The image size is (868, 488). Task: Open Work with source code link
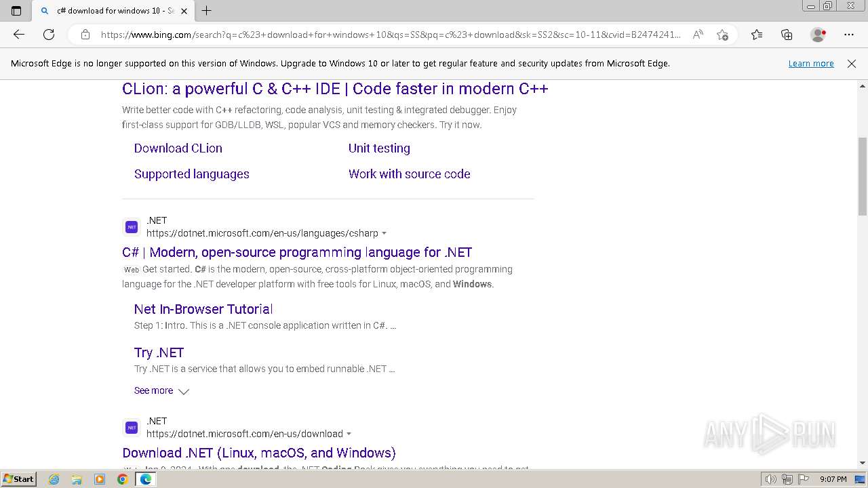click(410, 174)
